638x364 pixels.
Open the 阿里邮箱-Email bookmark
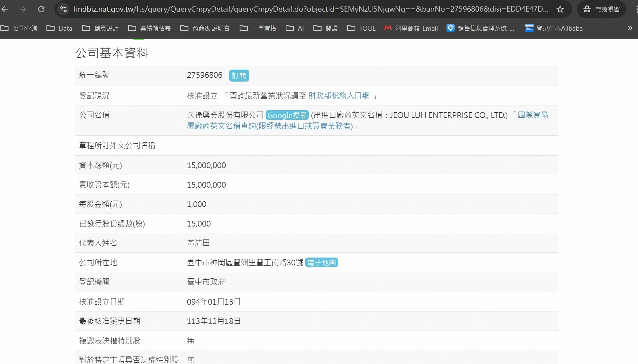(411, 28)
